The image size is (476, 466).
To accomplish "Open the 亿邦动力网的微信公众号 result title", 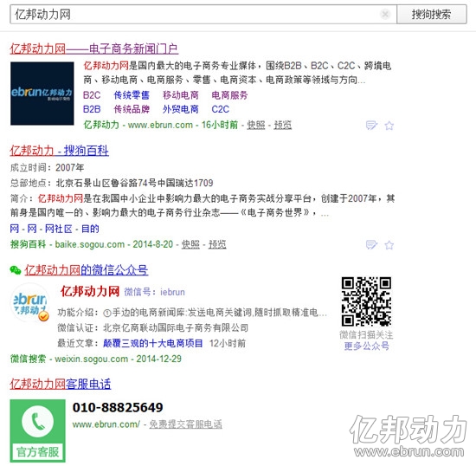I will [x=87, y=270].
